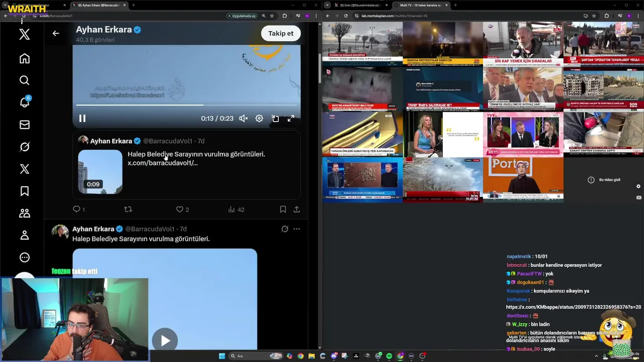Screen dimensions: 644x362
Task: Open Windows Start menu
Action: (222, 356)
